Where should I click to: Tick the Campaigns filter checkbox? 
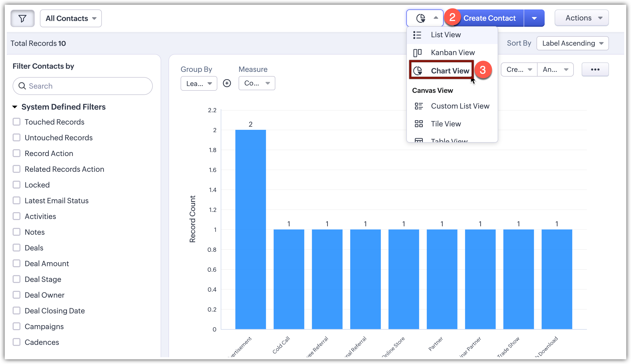pos(17,326)
